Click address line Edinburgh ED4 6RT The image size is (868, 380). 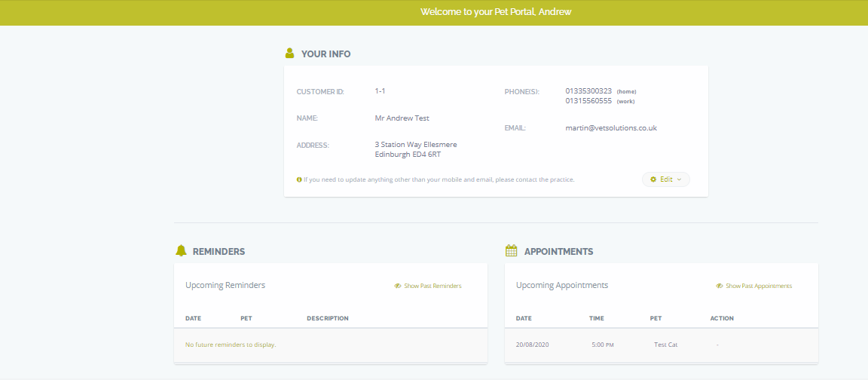coord(408,155)
